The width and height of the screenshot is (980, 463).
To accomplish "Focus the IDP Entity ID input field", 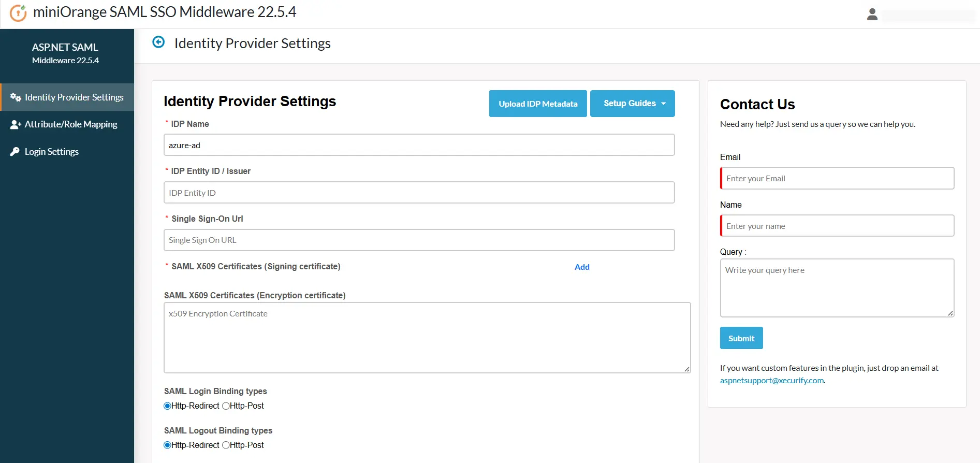I will 419,193.
